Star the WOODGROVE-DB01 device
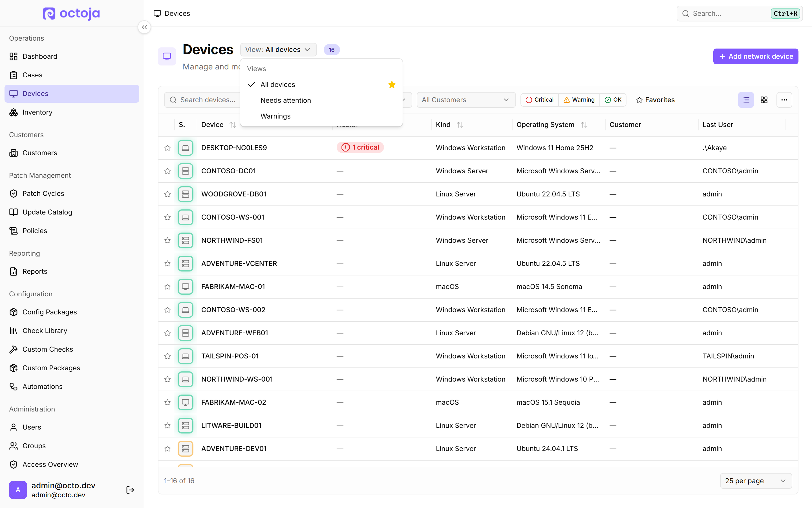The width and height of the screenshot is (812, 508). click(x=167, y=194)
